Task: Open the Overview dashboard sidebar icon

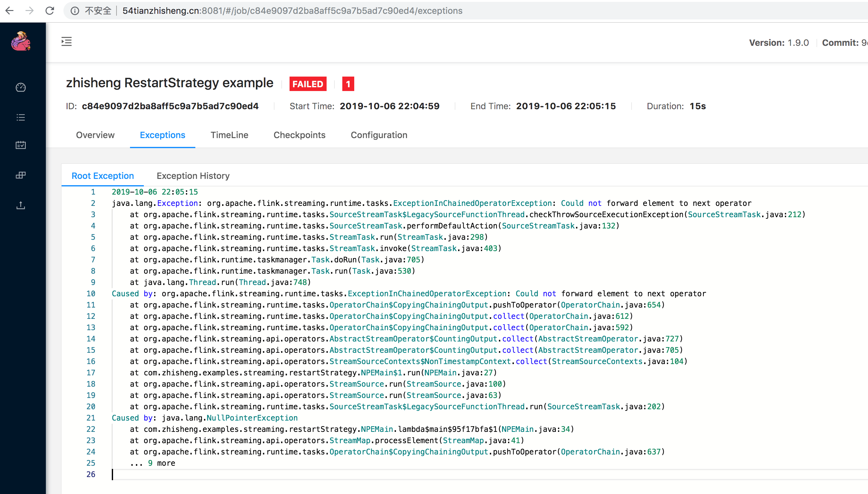Action: (21, 87)
